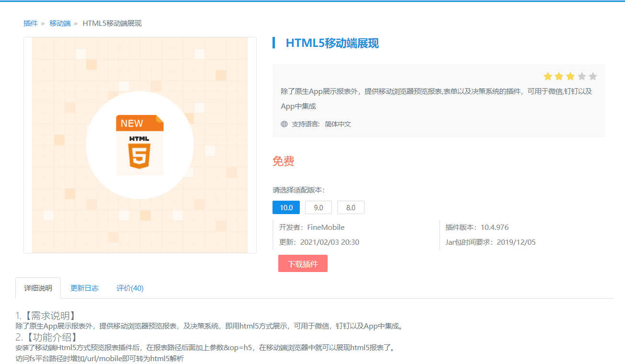Click the 请选择适配版本 label
The height and width of the screenshot is (364, 625).
(x=299, y=190)
